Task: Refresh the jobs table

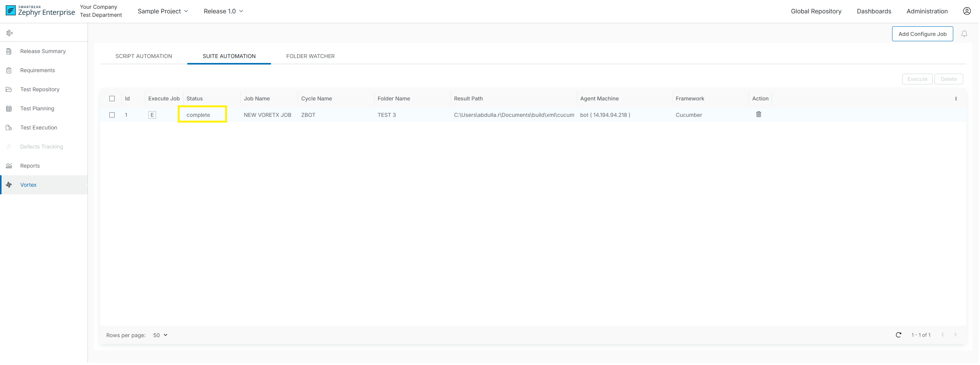Action: click(x=898, y=335)
